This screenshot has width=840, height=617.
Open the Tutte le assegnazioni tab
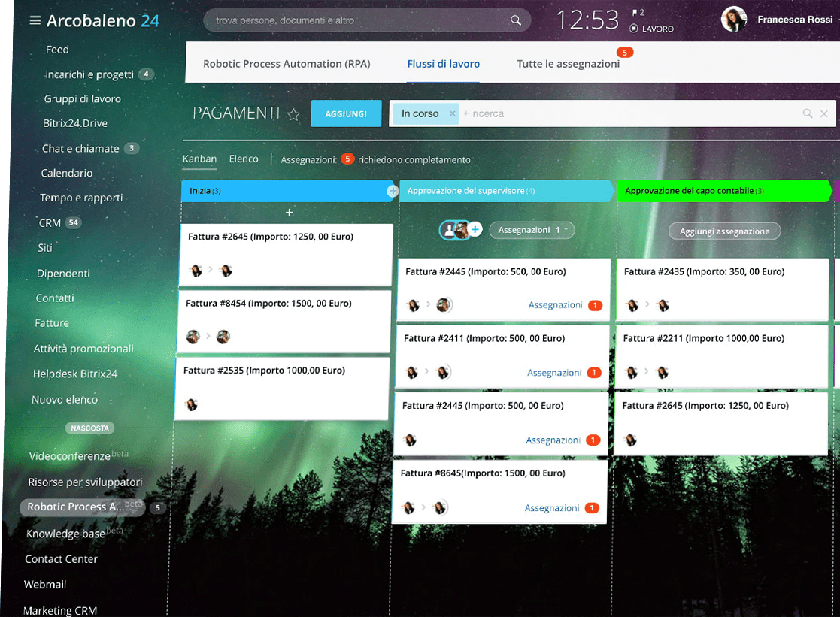click(x=568, y=64)
